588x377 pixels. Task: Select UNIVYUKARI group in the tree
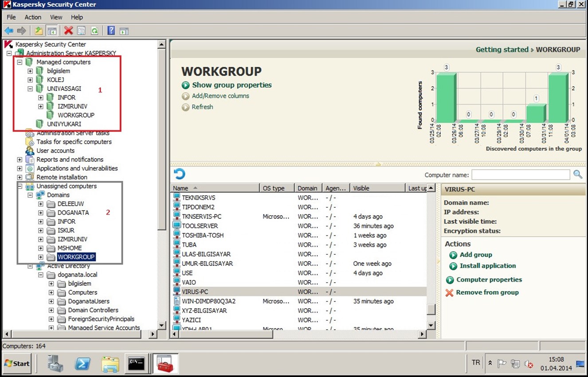point(64,124)
